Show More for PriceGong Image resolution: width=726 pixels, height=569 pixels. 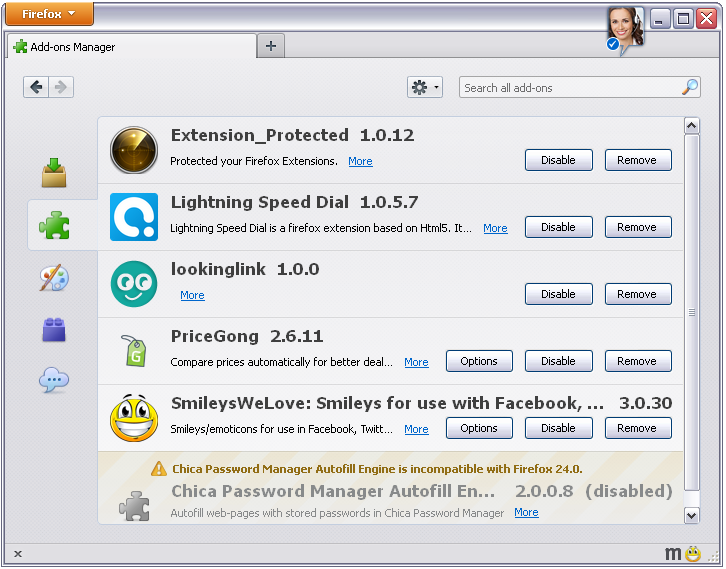pos(416,363)
